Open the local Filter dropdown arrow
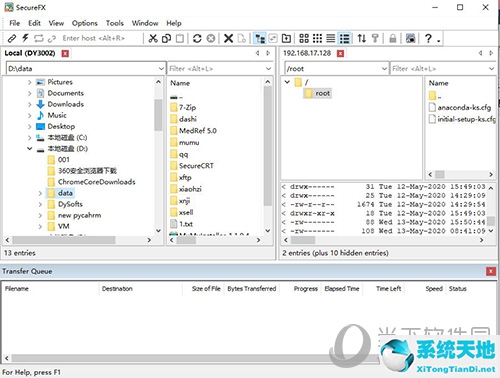This screenshot has height=378, width=500. (268, 69)
